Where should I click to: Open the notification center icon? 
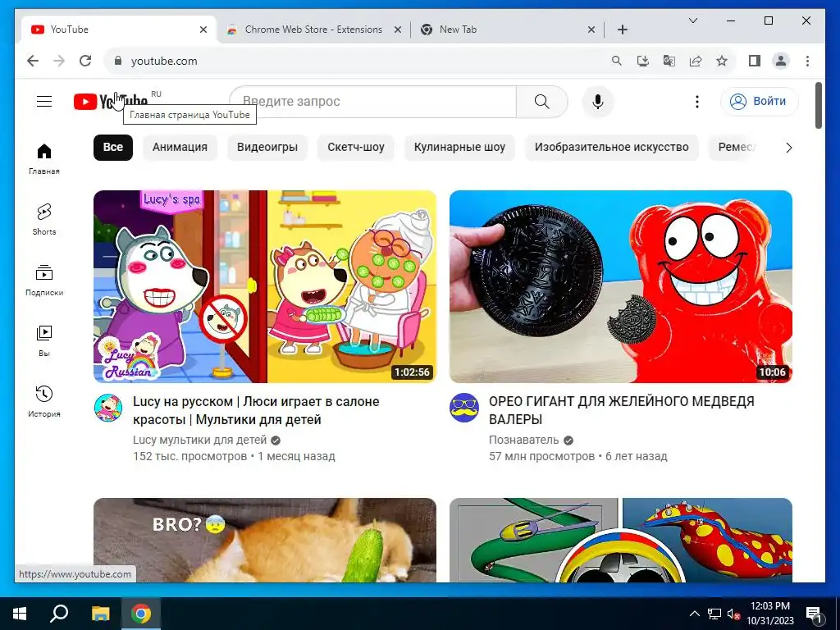point(814,614)
